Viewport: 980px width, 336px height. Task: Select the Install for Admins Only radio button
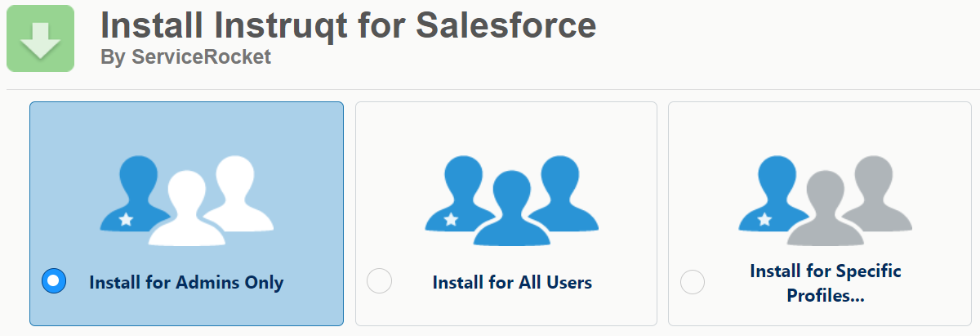pos(53,280)
